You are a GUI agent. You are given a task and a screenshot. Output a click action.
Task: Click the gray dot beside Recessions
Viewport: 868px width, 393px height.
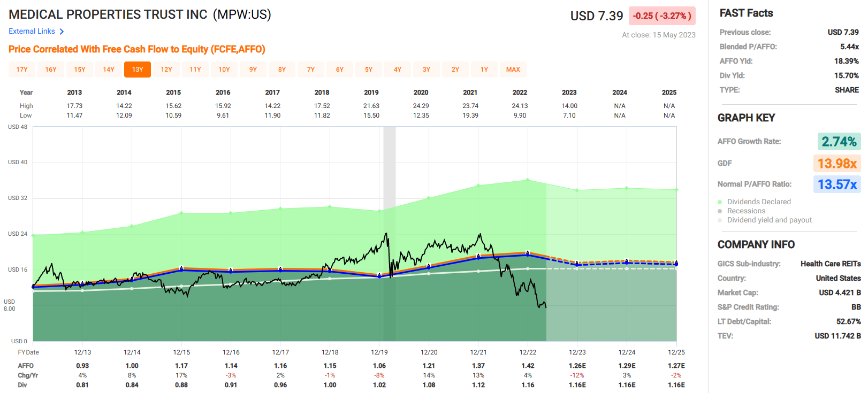point(720,211)
